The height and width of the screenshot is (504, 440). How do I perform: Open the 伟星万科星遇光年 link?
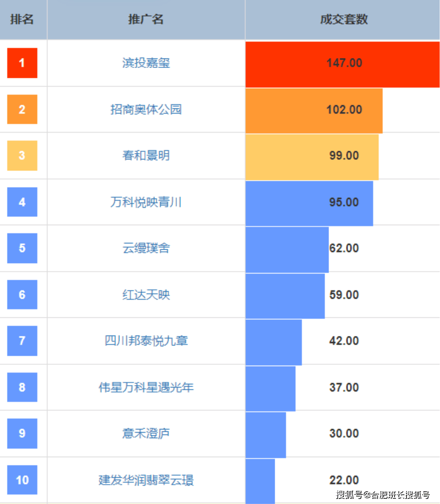coord(146,387)
